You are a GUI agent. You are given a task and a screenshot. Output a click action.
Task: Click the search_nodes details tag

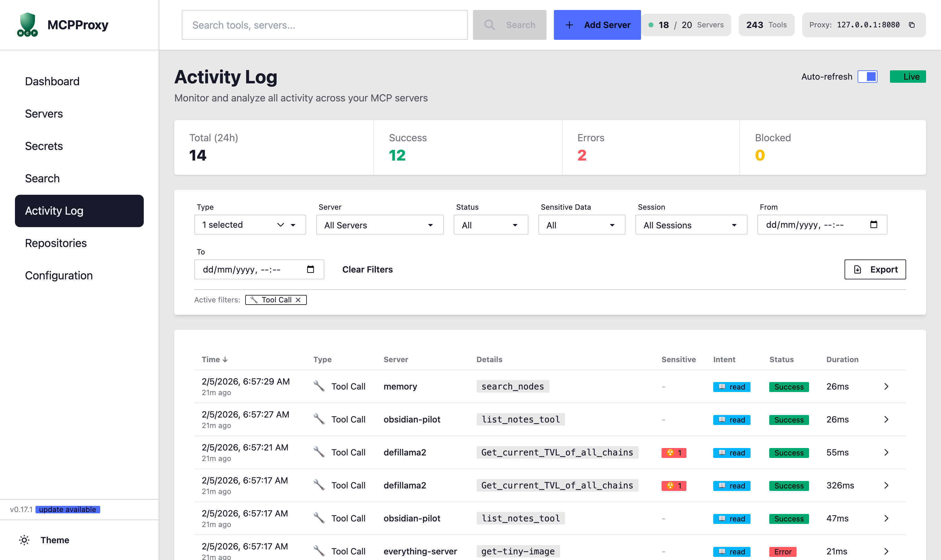coord(513,386)
